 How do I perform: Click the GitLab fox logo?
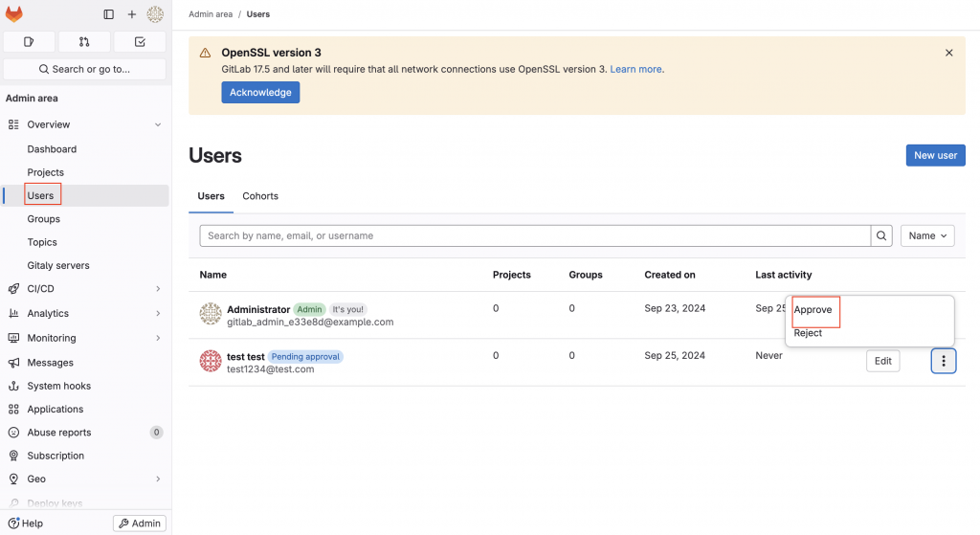pyautogui.click(x=14, y=14)
